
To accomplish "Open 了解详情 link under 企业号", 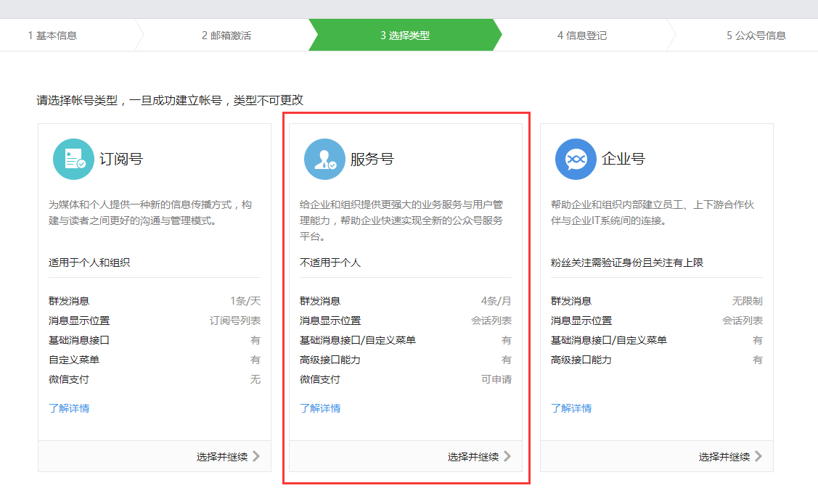I will tap(571, 408).
